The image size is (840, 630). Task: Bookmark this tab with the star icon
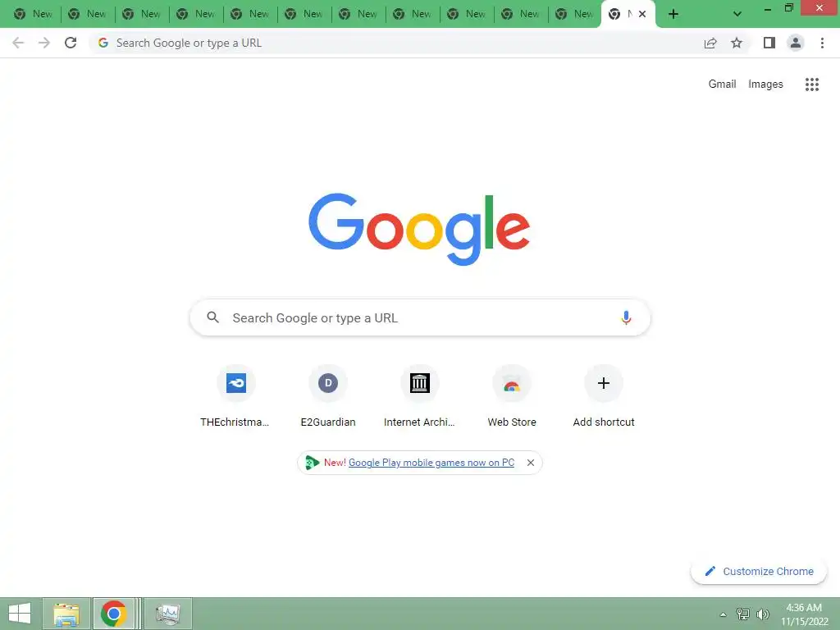point(737,43)
